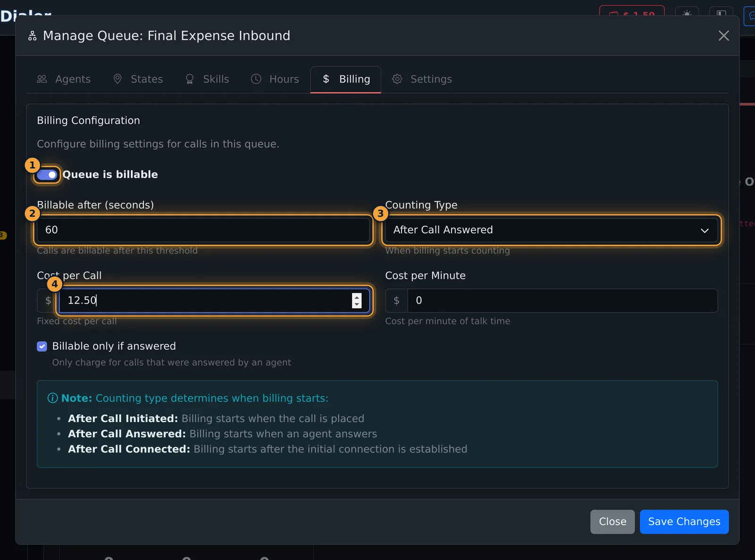Toggle the Queue is billable switch

click(47, 175)
